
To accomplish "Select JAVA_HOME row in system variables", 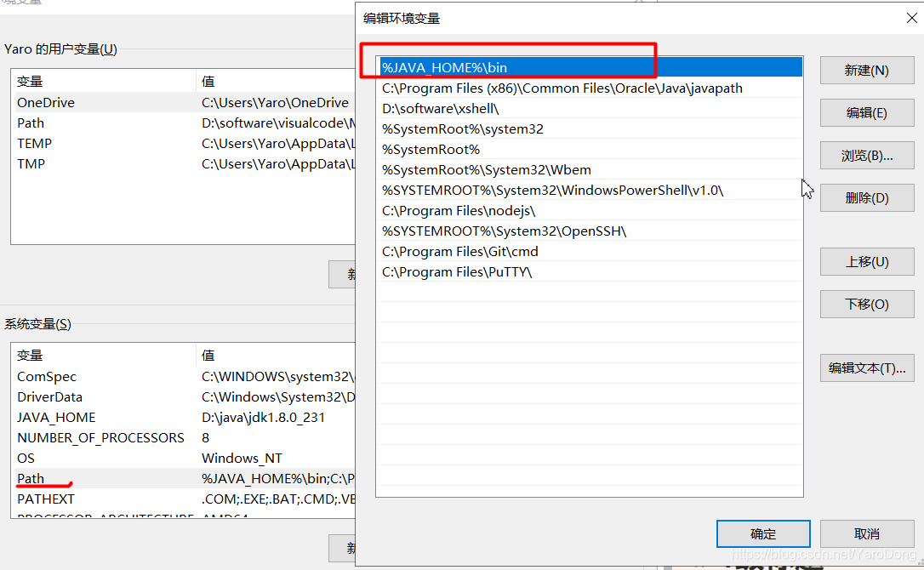I will click(185, 418).
